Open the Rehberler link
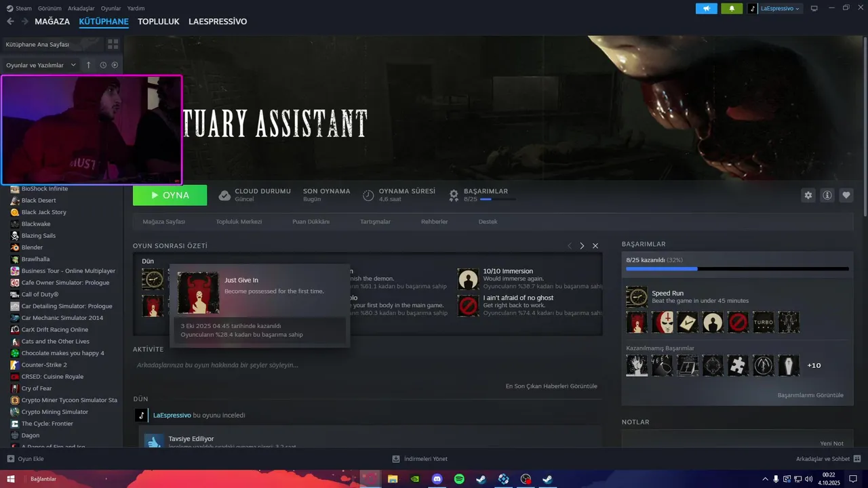The height and width of the screenshot is (488, 868). [x=435, y=222]
